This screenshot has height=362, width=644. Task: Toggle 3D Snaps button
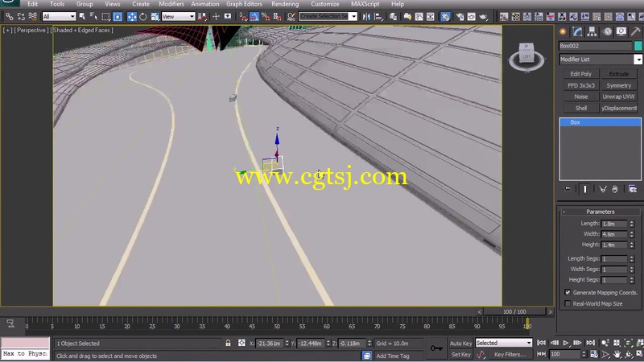click(x=243, y=16)
